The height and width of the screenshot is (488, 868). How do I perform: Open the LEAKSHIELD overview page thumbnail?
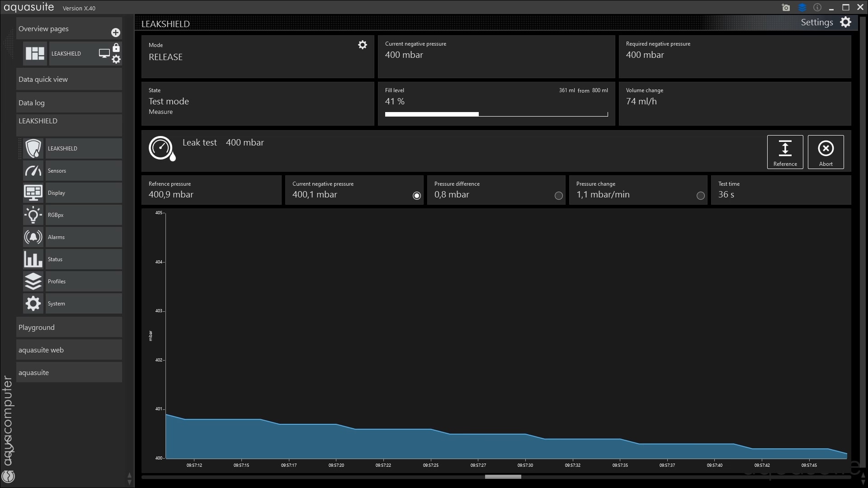click(35, 53)
